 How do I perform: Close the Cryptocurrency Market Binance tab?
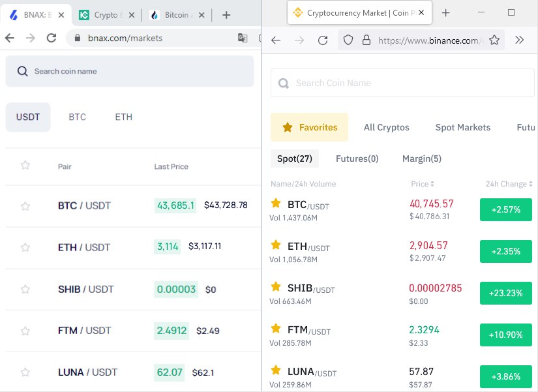pyautogui.click(x=421, y=12)
